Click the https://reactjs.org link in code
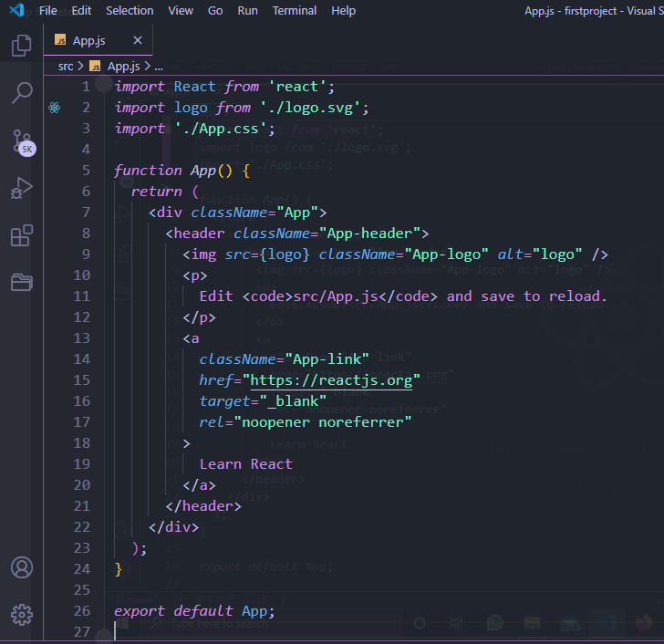The width and height of the screenshot is (664, 644). click(x=334, y=379)
